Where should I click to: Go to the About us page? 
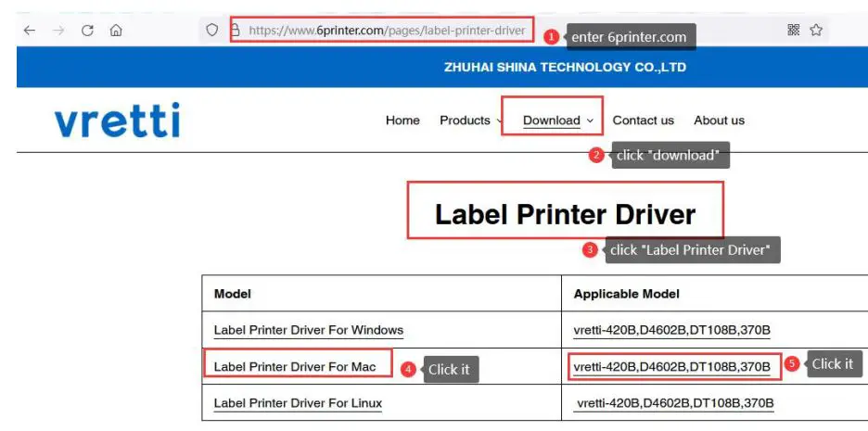719,120
